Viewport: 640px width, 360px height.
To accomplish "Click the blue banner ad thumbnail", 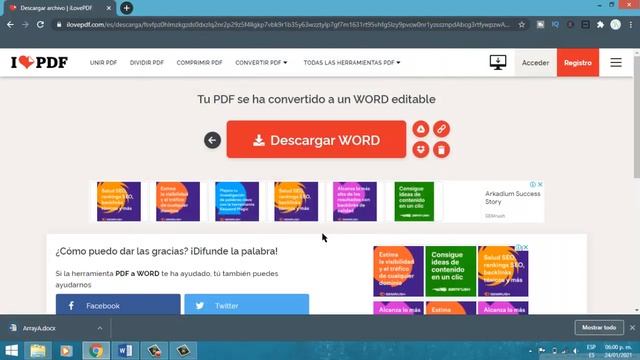I will pos(237,202).
